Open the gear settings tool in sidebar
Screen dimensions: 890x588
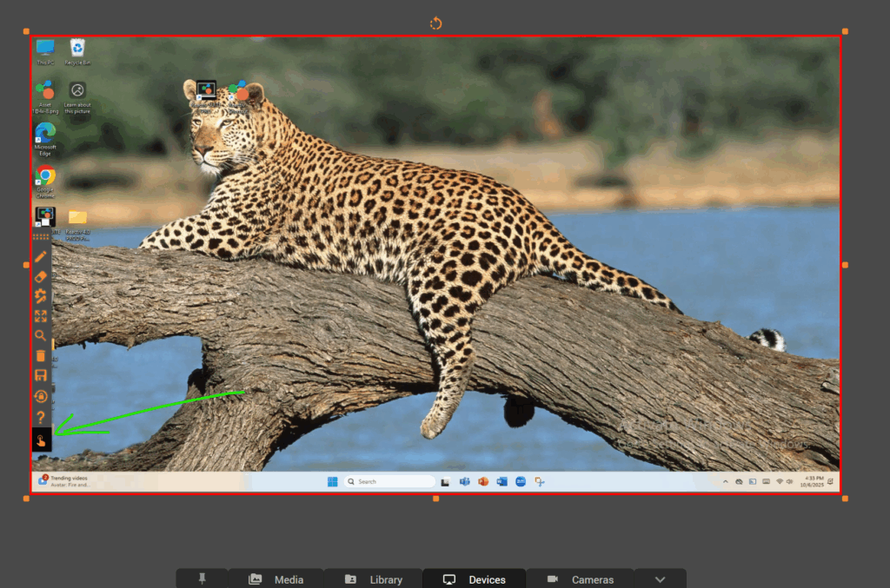tap(41, 296)
